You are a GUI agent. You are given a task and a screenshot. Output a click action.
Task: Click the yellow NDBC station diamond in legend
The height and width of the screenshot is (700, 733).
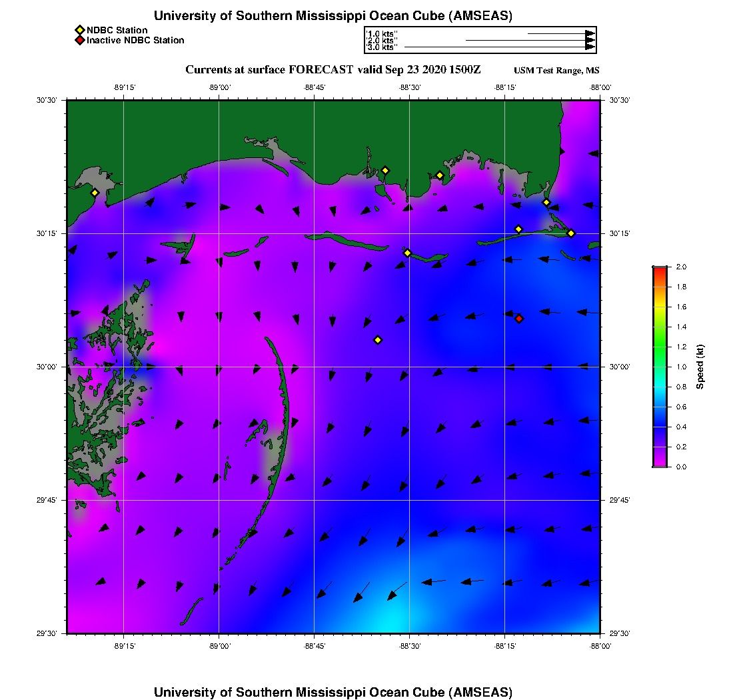tap(80, 31)
